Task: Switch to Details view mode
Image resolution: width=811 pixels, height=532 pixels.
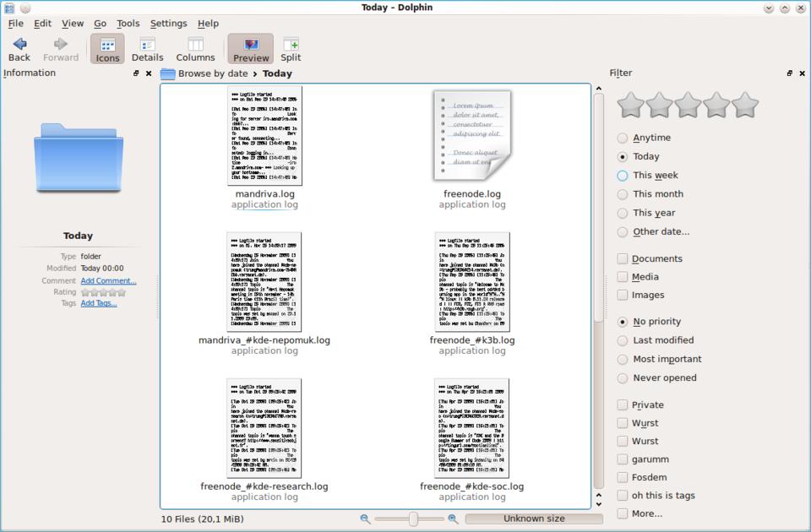Action: 147,45
